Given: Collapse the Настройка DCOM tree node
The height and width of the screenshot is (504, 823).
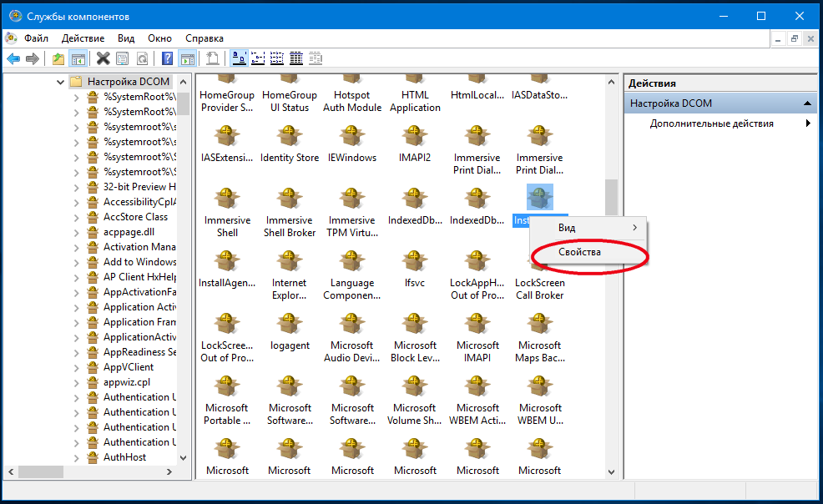Looking at the screenshot, I should (60, 82).
